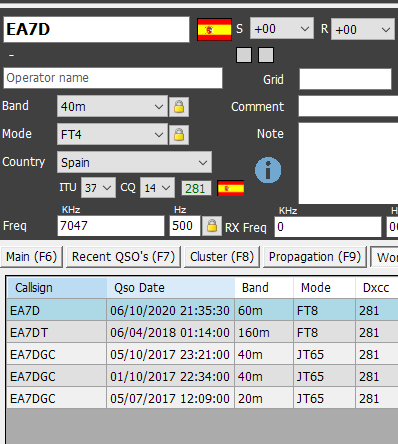Expand the Country Spain dropdown
Screen dimensions: 398x444
tap(134, 162)
